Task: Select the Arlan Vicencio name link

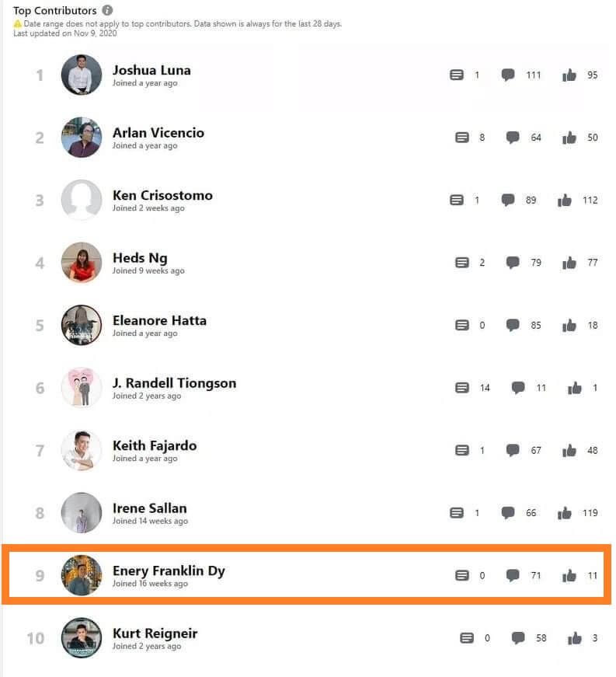Action: pyautogui.click(x=158, y=133)
